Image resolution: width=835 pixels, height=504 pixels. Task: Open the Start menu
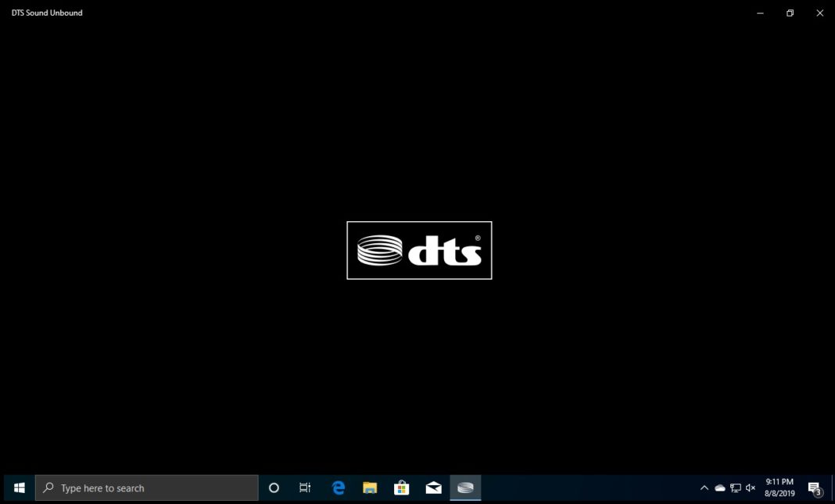18,487
